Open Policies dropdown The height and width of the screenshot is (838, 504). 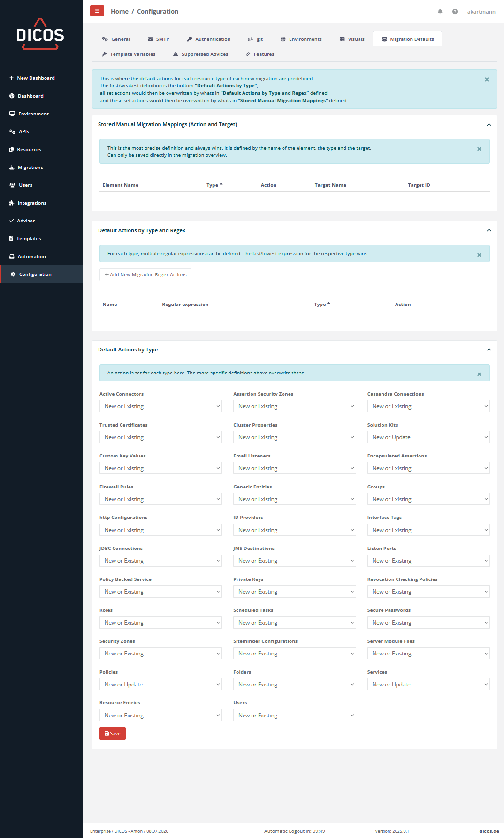click(x=160, y=685)
